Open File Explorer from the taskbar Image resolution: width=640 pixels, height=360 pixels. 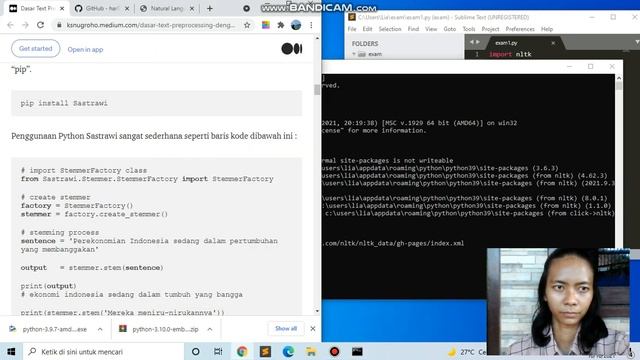(311, 351)
